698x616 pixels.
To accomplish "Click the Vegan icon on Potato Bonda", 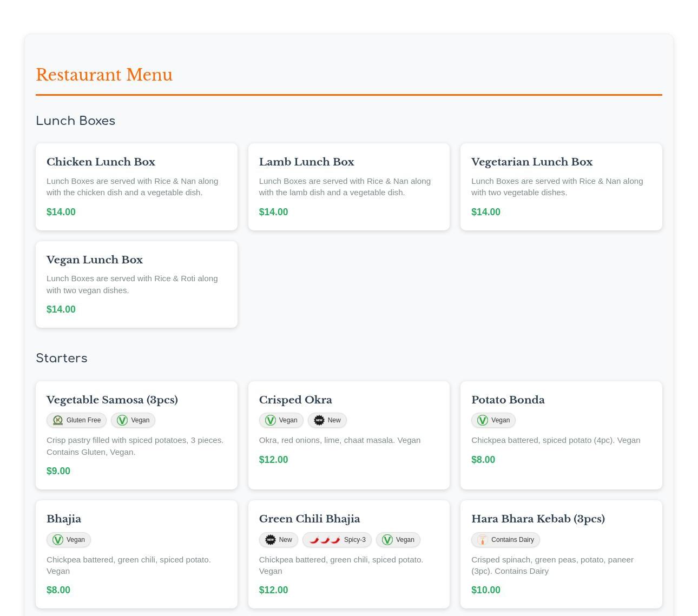I will [x=483, y=420].
